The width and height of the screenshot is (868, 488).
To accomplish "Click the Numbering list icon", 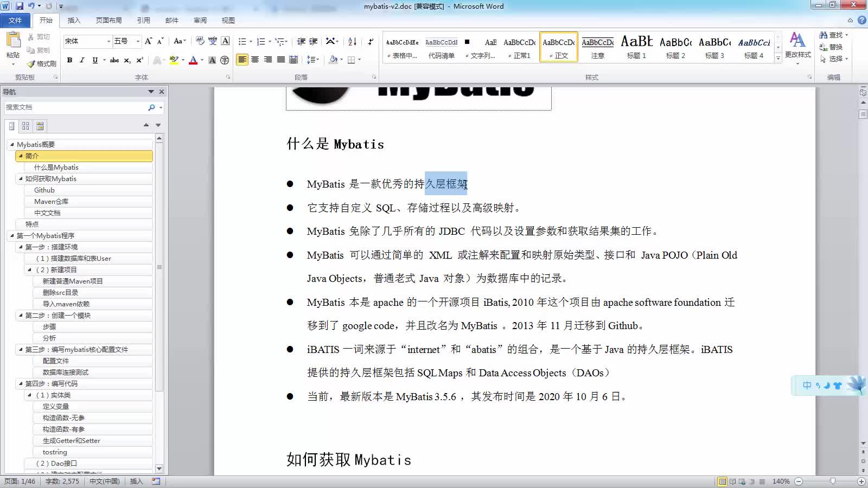I will tap(261, 41).
